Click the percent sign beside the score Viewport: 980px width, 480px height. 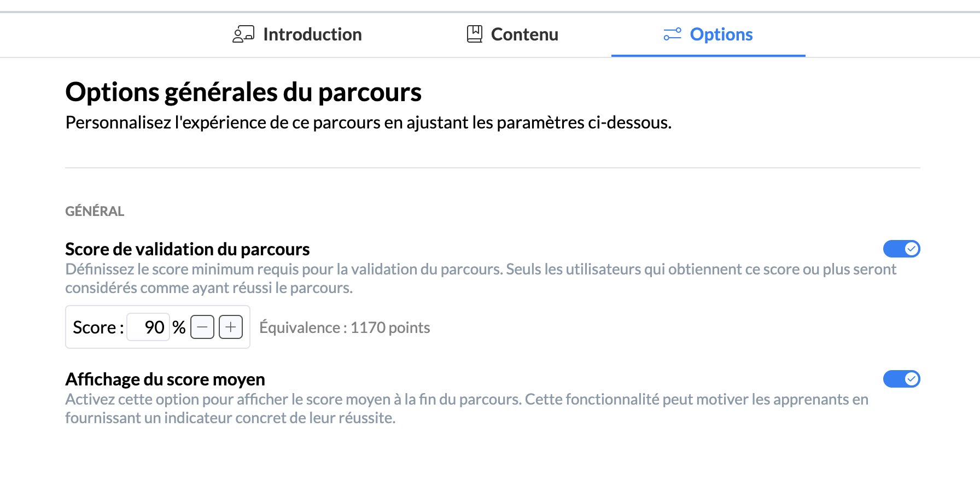(x=179, y=327)
